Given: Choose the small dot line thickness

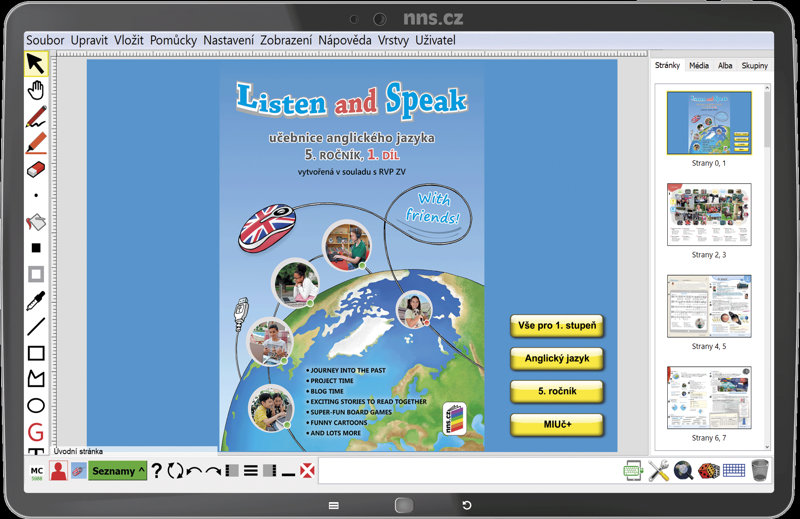Looking at the screenshot, I should 36,195.
